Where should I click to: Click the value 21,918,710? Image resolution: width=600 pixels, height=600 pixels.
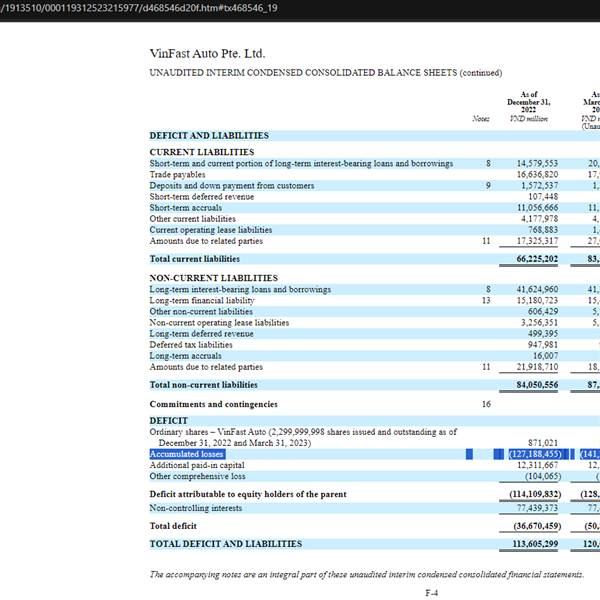pyautogui.click(x=537, y=367)
